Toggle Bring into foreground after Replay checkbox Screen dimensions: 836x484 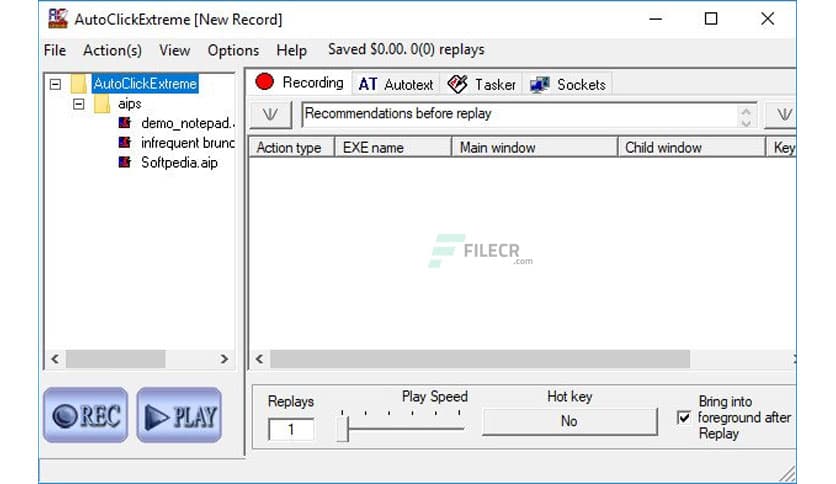point(684,417)
